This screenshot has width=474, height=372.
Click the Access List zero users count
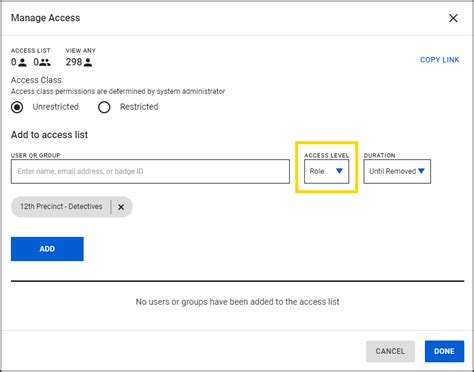14,62
